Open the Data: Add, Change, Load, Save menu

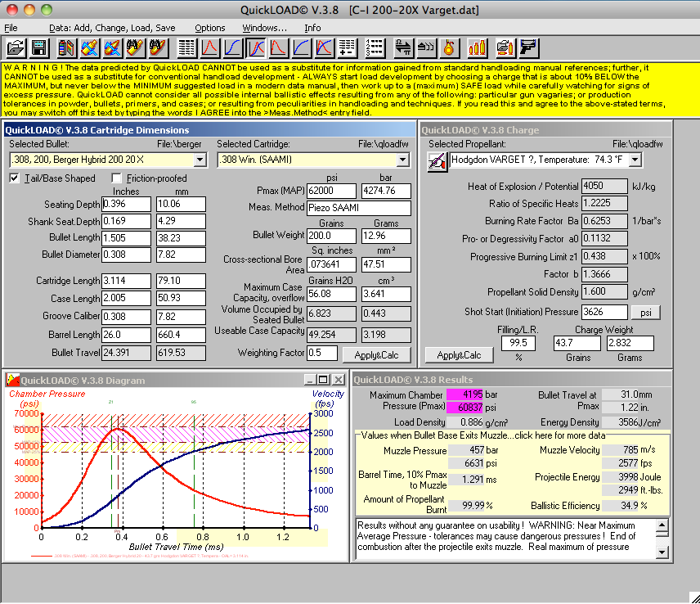[x=112, y=28]
